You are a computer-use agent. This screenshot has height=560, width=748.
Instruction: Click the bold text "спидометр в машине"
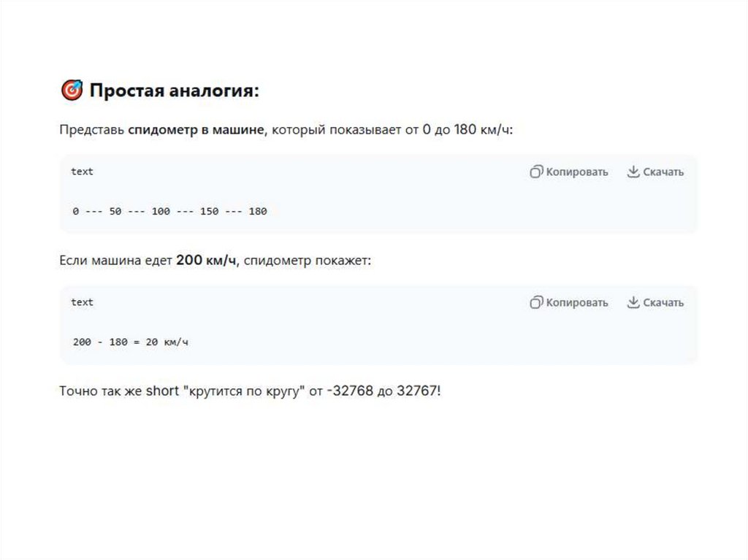(x=196, y=130)
